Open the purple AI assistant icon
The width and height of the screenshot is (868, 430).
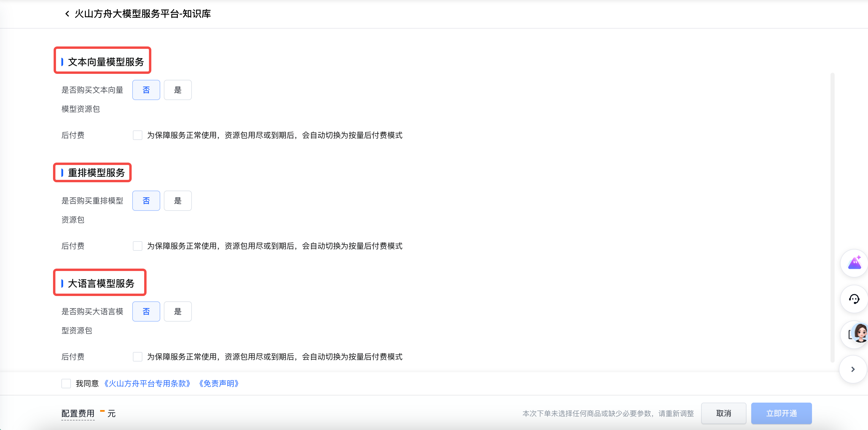tap(854, 263)
